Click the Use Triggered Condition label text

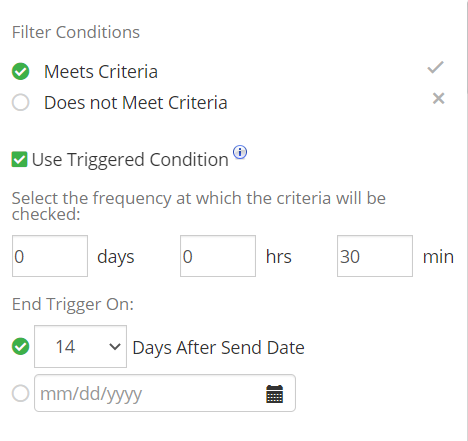(x=130, y=160)
